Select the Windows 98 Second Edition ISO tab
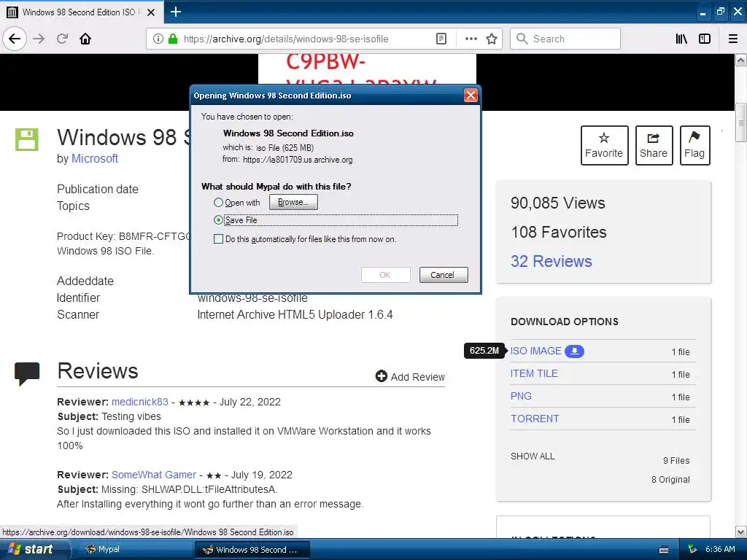Screen dimensions: 747x560 82,12
